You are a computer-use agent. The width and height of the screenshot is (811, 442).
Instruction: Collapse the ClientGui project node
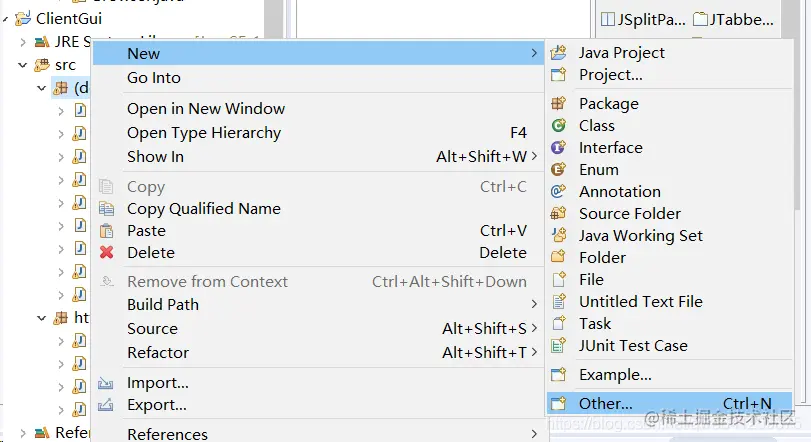pyautogui.click(x=5, y=19)
